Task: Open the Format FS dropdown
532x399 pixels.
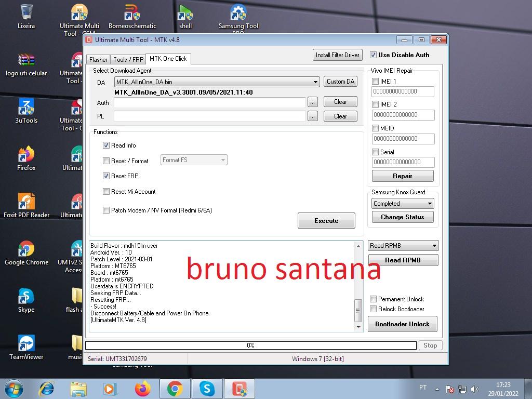Action: [x=194, y=160]
